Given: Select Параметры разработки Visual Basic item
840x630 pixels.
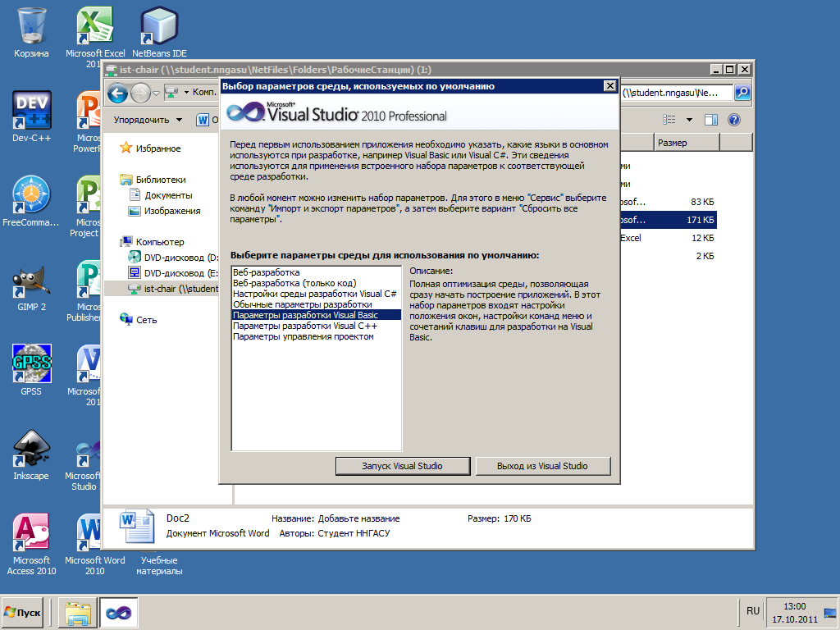Looking at the screenshot, I should (x=317, y=315).
